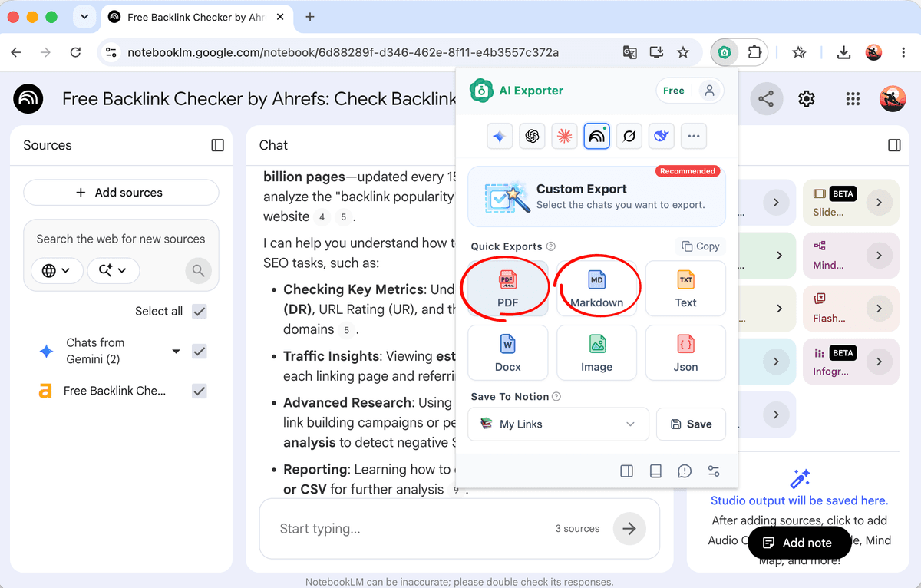Click the translate page icon in address bar
This screenshot has width=921, height=588.
coord(629,52)
